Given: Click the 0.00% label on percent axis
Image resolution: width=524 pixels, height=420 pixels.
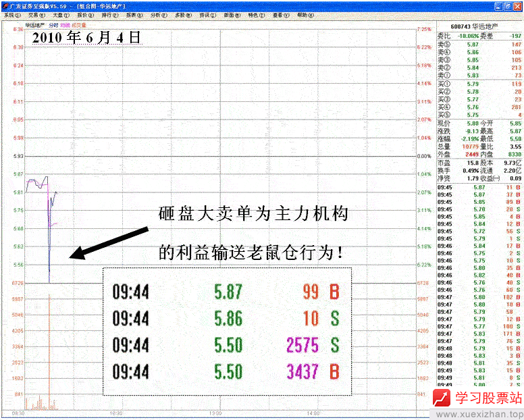Looking at the screenshot, I should 425,156.
